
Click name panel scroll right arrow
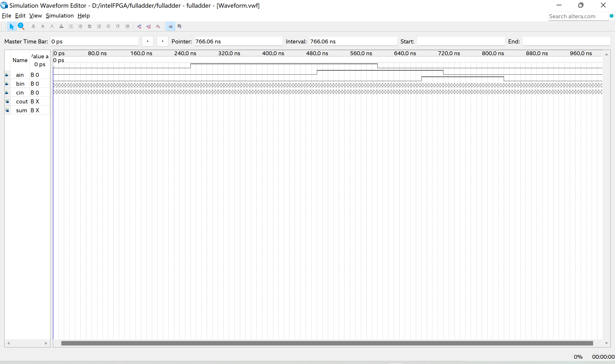pos(46,343)
